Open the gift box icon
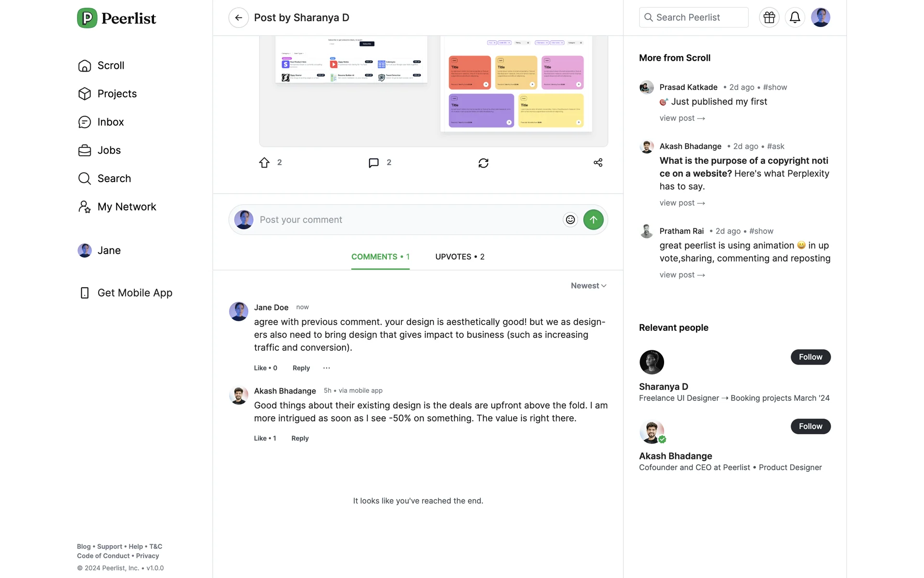This screenshot has height=578, width=924. [x=769, y=18]
